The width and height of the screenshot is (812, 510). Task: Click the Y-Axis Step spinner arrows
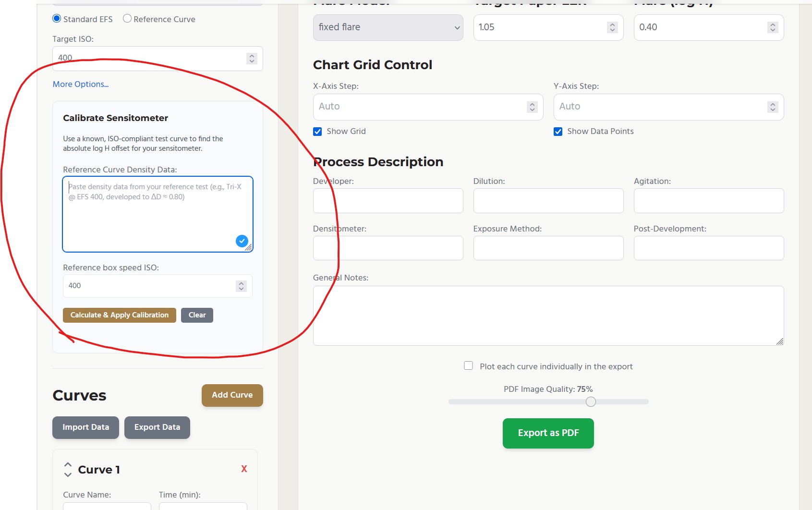tap(772, 107)
